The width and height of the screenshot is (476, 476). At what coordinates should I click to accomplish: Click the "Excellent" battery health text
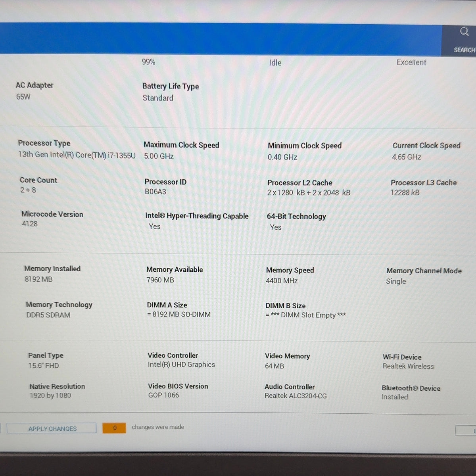(411, 62)
